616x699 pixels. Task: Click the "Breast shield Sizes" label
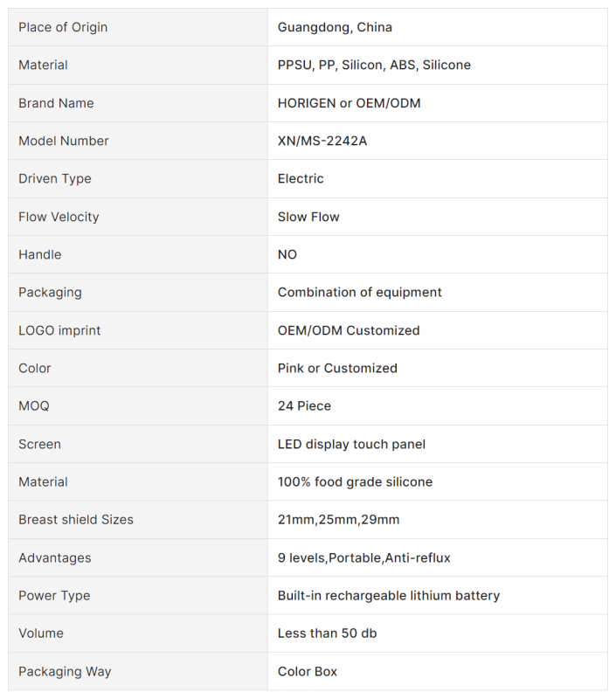coord(76,519)
